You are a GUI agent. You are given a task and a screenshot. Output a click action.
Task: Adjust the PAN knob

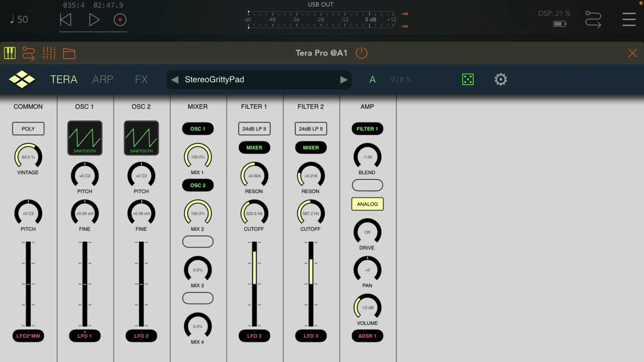(367, 270)
